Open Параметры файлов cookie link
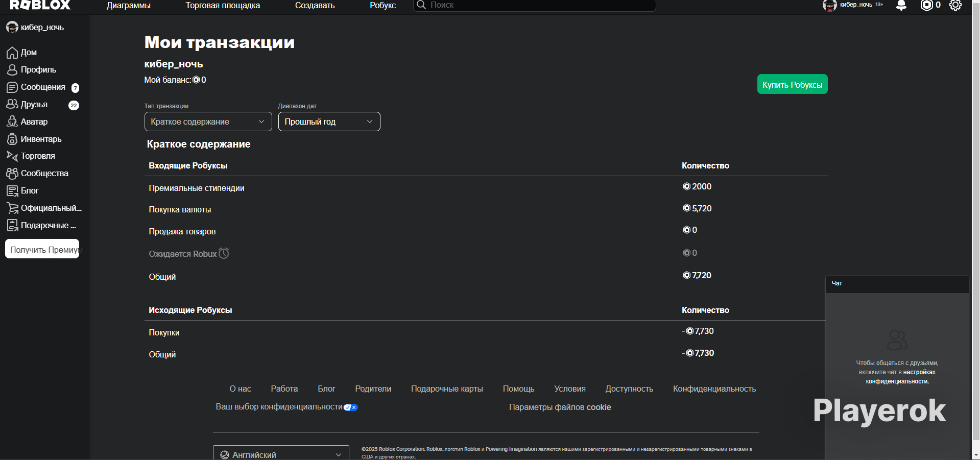The width and height of the screenshot is (980, 460). (560, 407)
